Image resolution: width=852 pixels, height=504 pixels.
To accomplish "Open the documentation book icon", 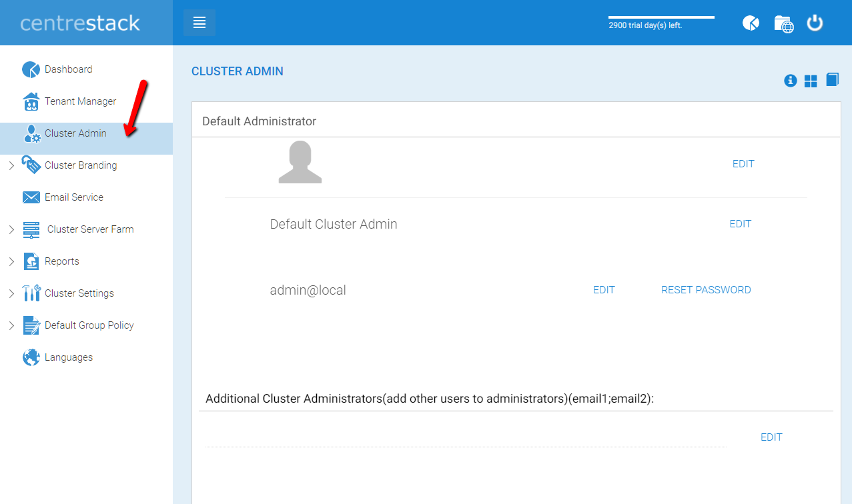I will tap(832, 80).
